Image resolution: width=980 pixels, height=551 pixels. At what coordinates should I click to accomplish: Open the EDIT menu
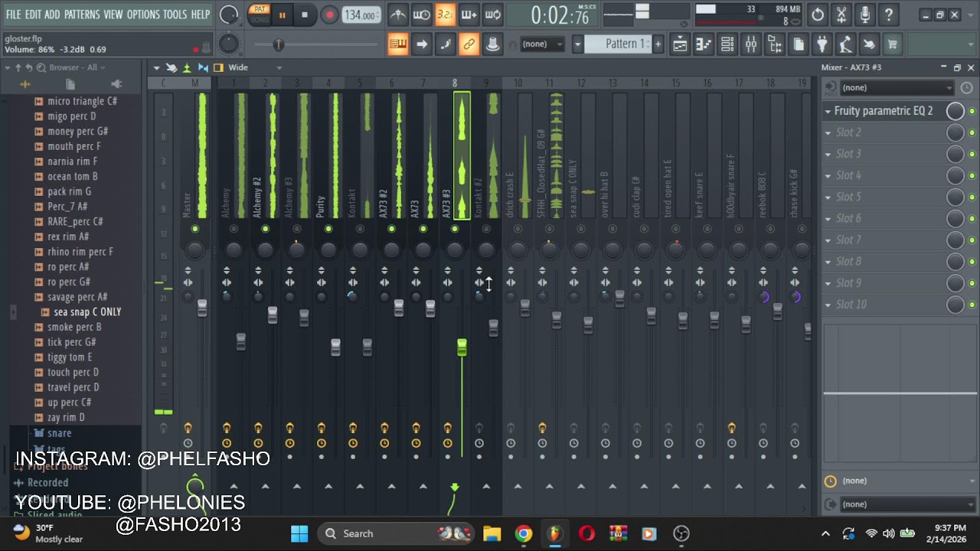33,15
